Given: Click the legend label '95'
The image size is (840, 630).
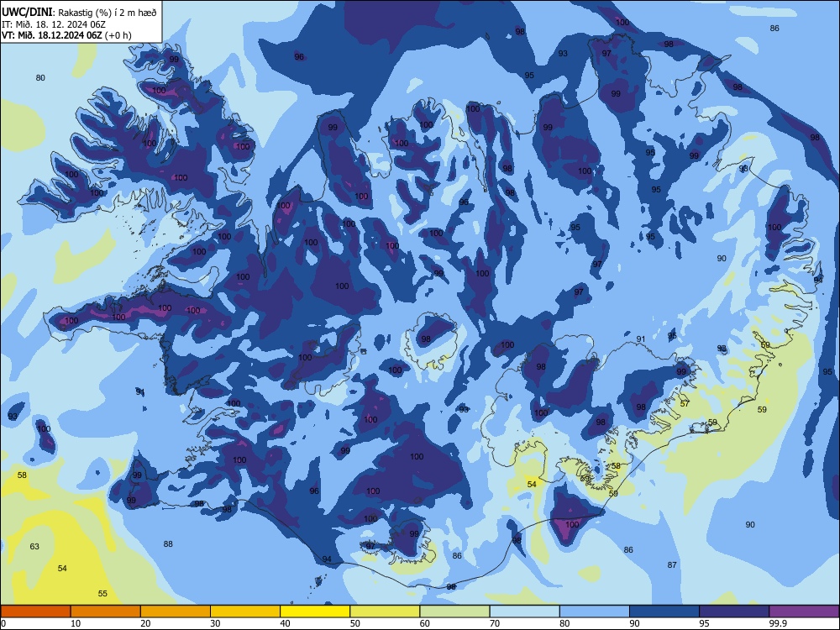Looking at the screenshot, I should (x=704, y=623).
